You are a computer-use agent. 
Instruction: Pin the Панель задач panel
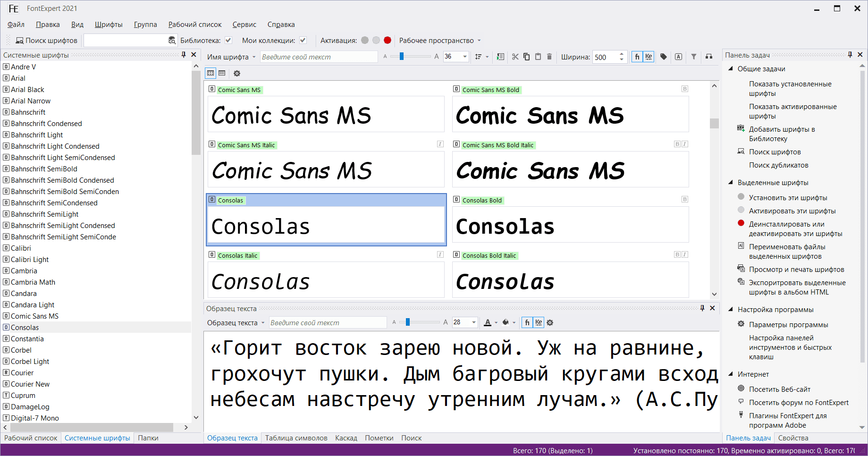(850, 55)
